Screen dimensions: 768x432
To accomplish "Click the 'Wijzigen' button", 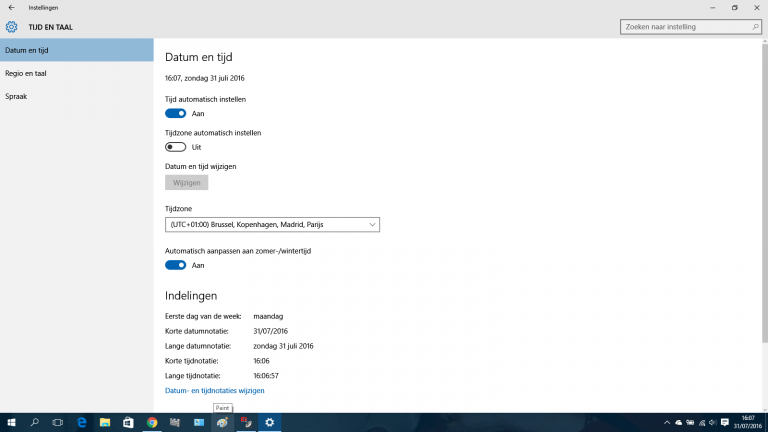I will pyautogui.click(x=186, y=183).
